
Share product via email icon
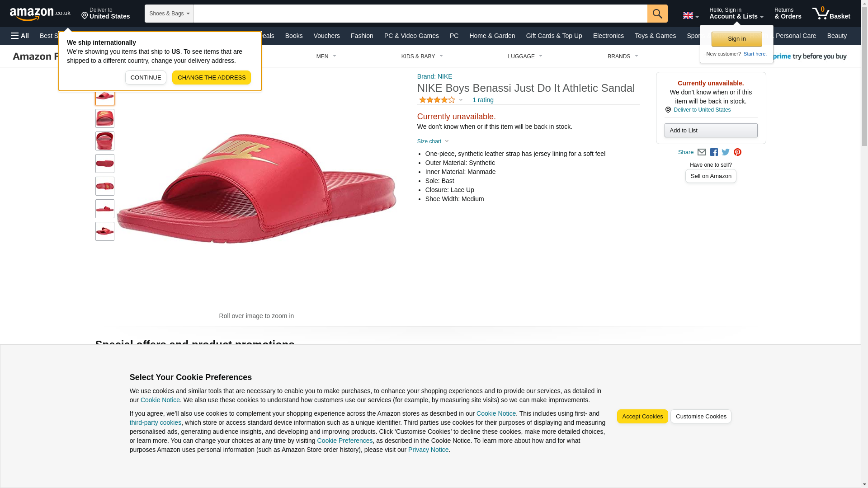(702, 152)
